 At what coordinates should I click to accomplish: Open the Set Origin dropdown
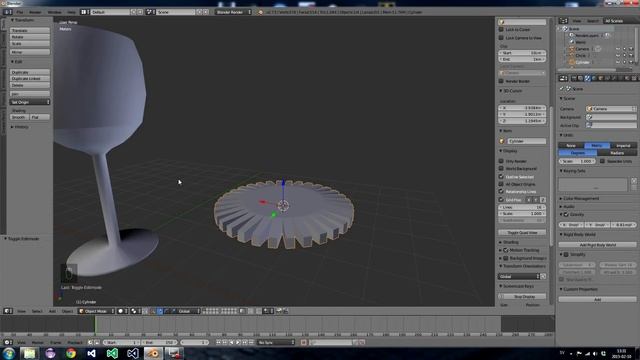(x=30, y=102)
